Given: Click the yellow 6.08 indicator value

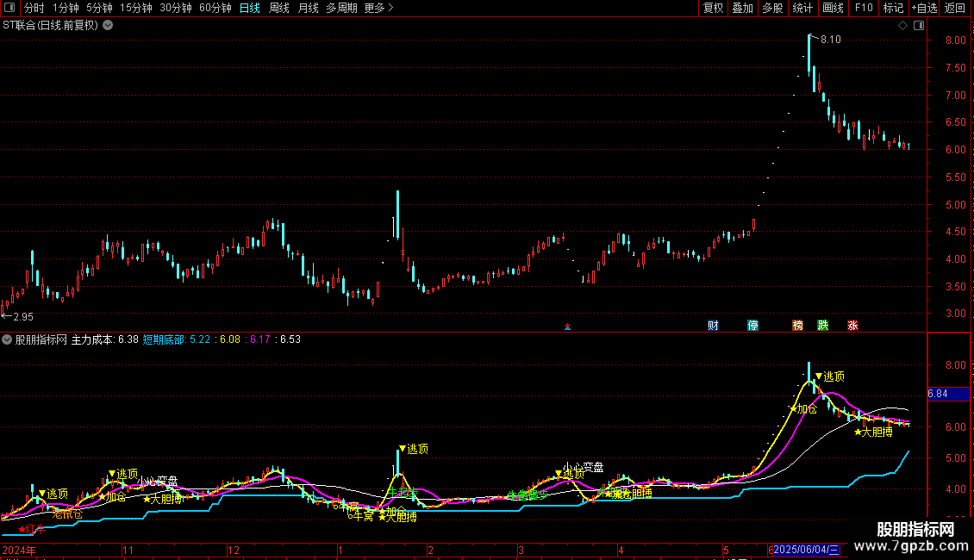Looking at the screenshot, I should pos(230,339).
